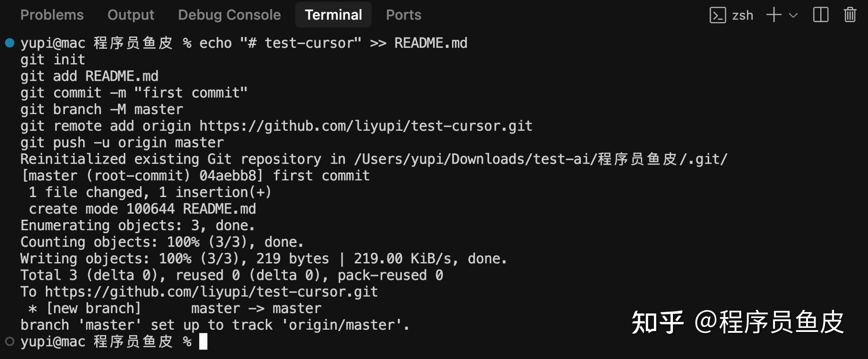This screenshot has height=359, width=868.
Task: Click the zsh terminal name label
Action: coord(742,15)
